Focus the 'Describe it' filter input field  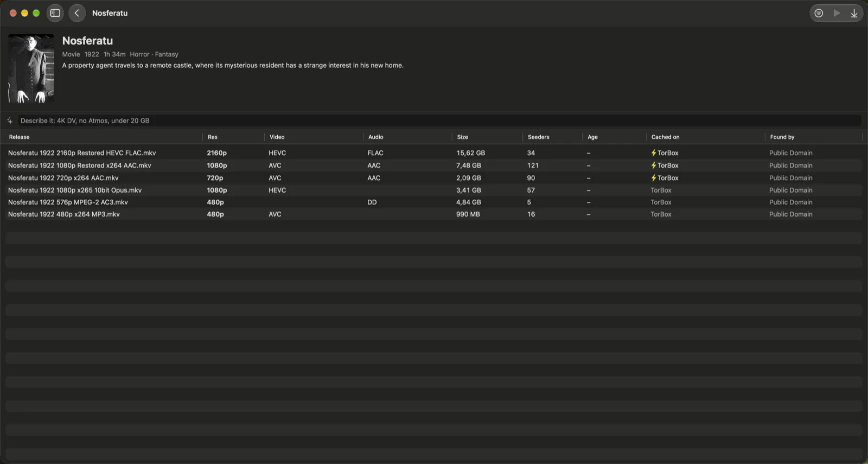point(439,120)
